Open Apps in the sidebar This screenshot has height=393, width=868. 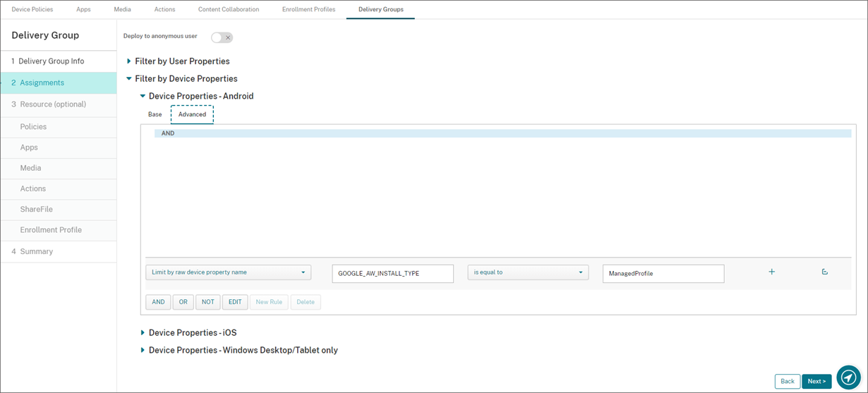(59, 147)
